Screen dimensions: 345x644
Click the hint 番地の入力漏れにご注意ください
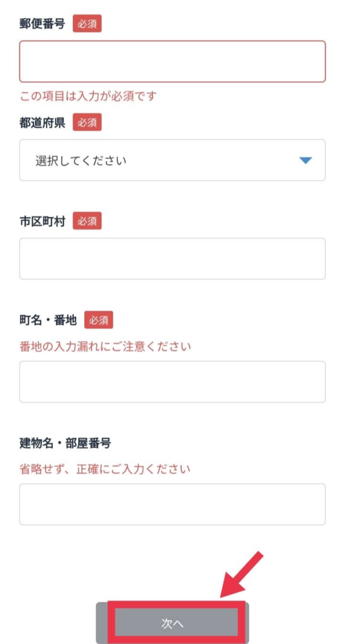(x=105, y=347)
